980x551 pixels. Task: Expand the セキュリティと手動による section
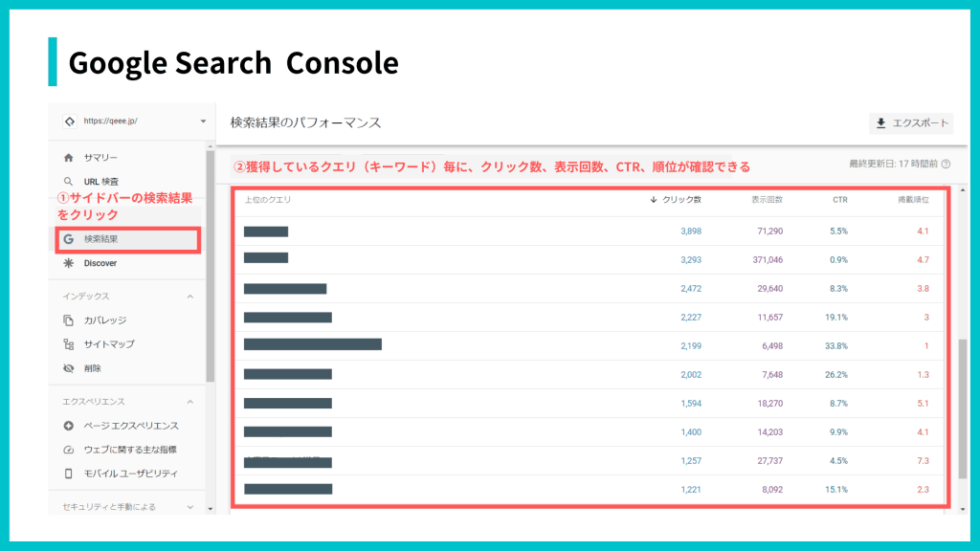click(190, 507)
